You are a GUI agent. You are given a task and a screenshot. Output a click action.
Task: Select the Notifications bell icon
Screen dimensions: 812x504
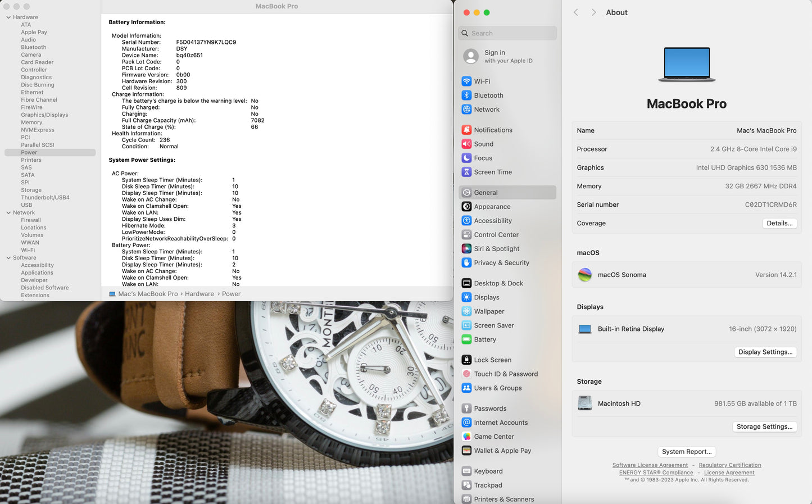click(x=466, y=130)
